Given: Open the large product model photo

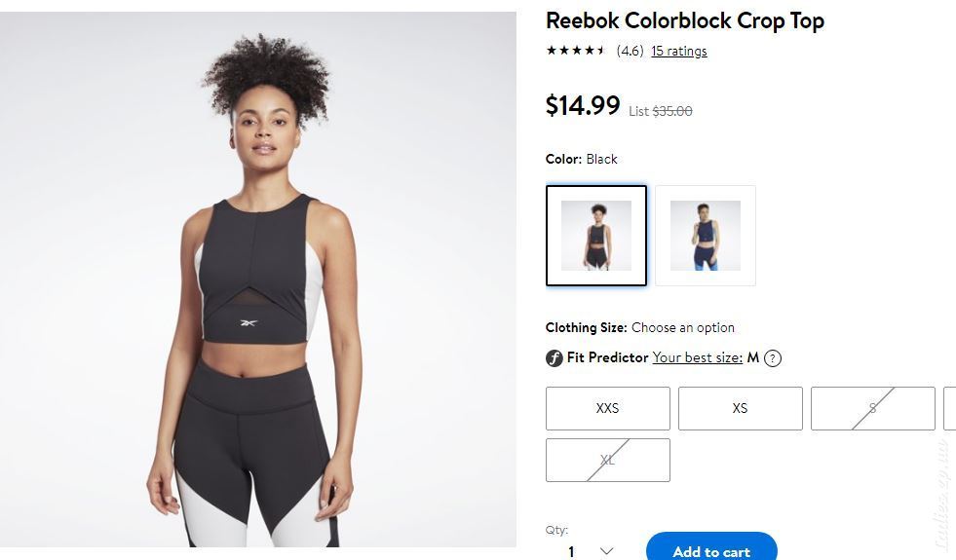Looking at the screenshot, I should (258, 280).
